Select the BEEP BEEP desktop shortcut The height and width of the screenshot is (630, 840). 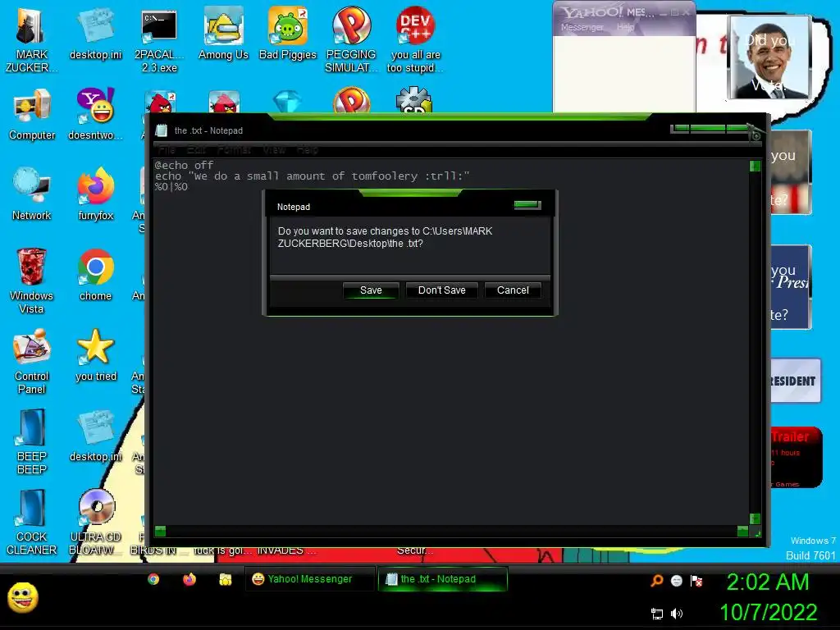tap(32, 442)
